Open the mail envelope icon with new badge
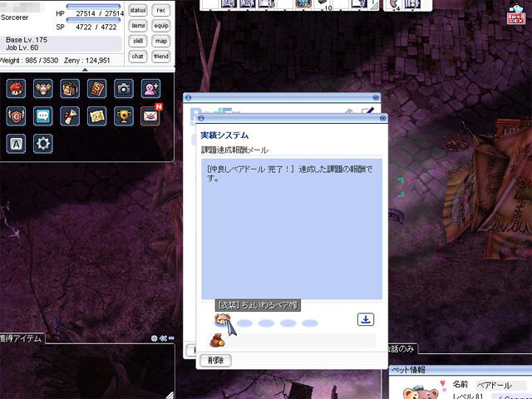 pyautogui.click(x=150, y=116)
